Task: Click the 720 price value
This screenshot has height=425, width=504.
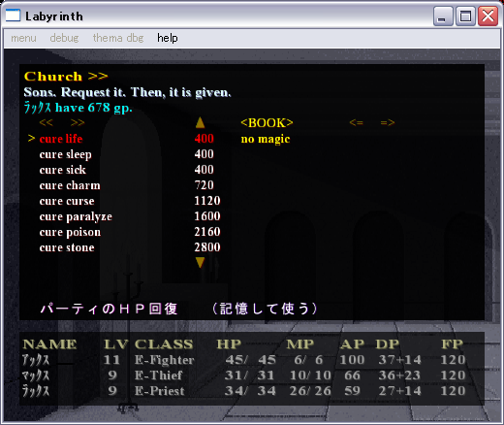Action: [x=205, y=185]
